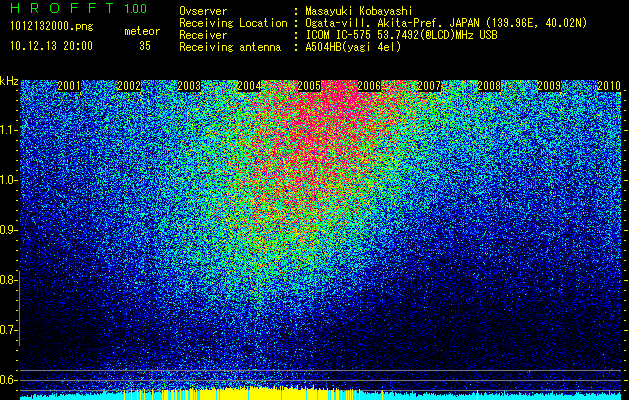Screen dimensions: 629x400
Task: Select the version number 1.0.0
Action: (136, 9)
